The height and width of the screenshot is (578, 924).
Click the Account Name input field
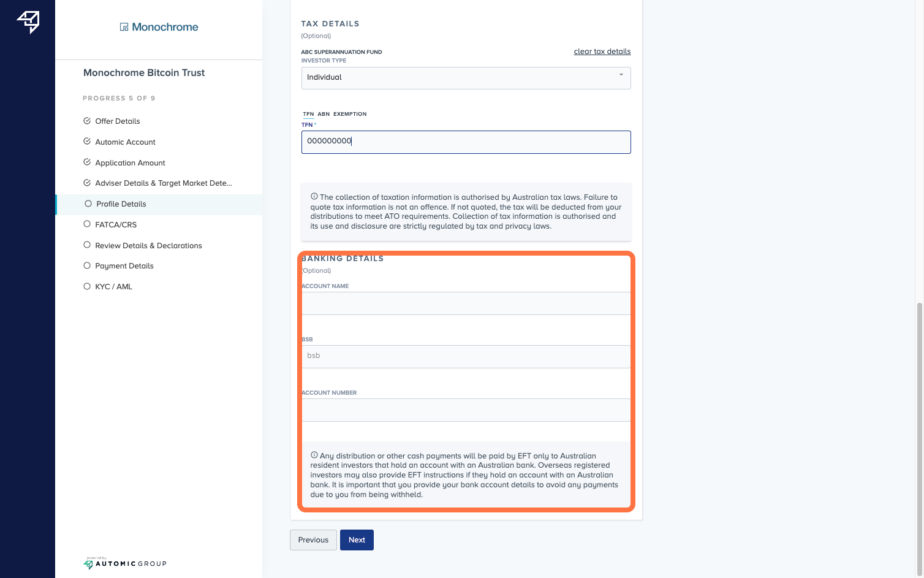pos(466,303)
